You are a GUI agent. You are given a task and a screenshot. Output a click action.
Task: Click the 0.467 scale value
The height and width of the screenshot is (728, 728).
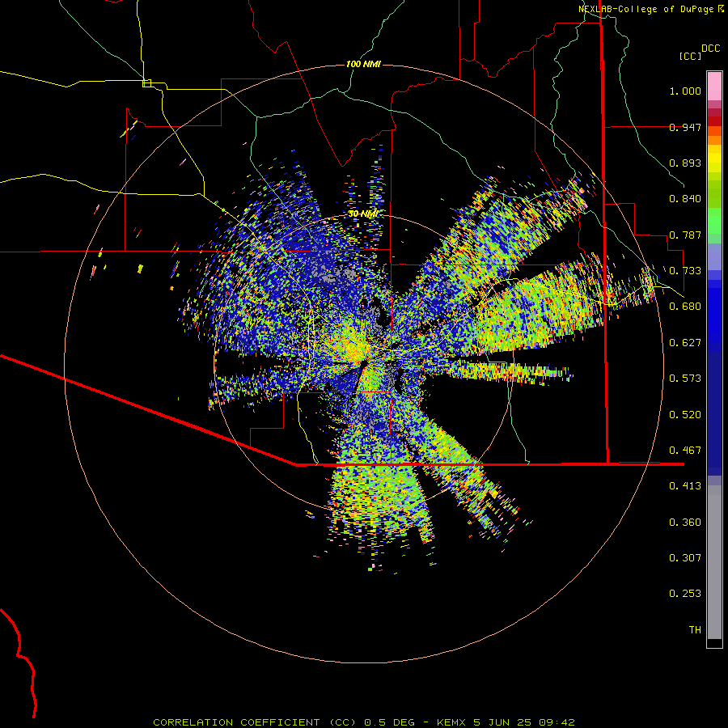coord(685,451)
